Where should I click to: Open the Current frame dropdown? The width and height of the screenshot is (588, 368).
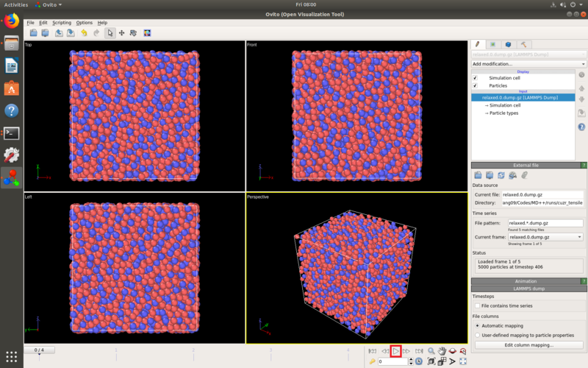pyautogui.click(x=545, y=237)
